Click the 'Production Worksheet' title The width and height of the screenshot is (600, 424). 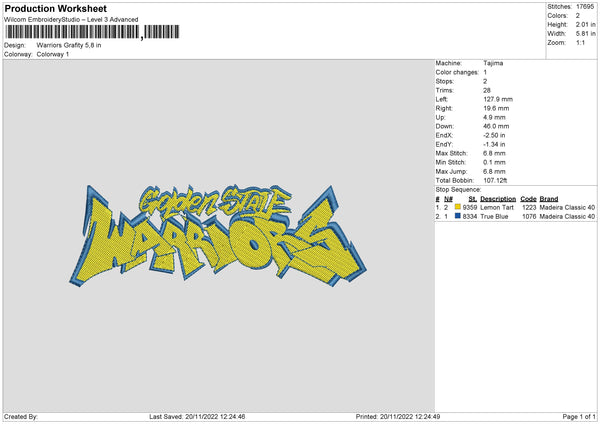pos(55,8)
